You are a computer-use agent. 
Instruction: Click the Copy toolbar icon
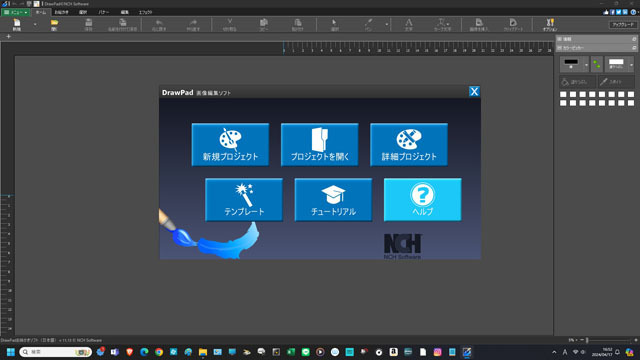pos(264,24)
